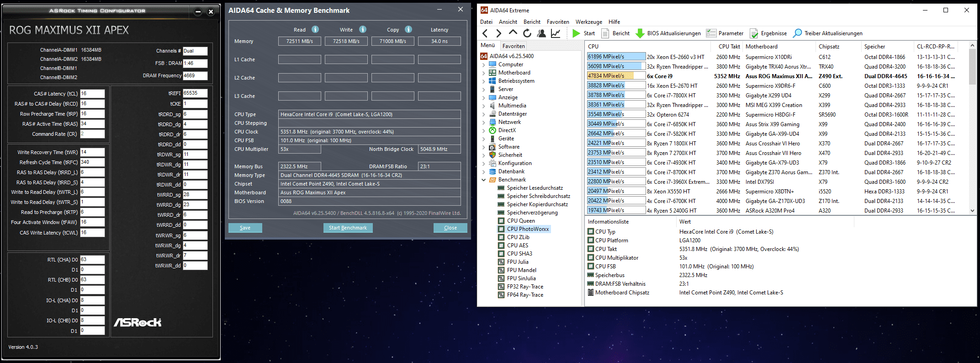Open the Werkzeuge menu

coord(589,22)
